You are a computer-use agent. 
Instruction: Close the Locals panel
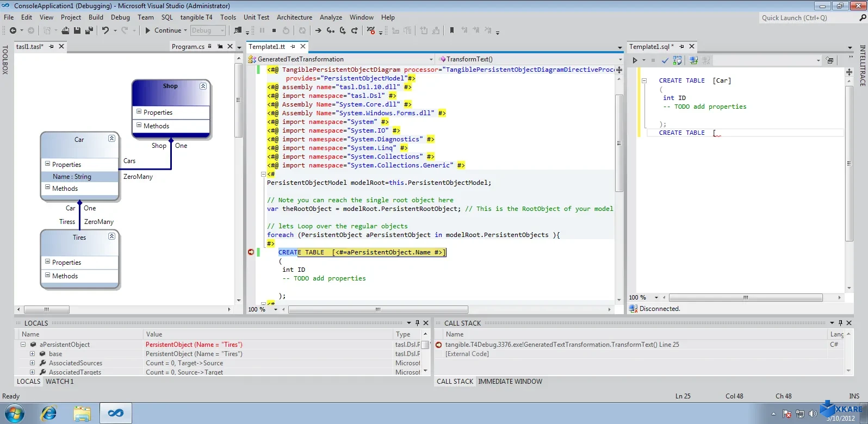[x=426, y=323]
